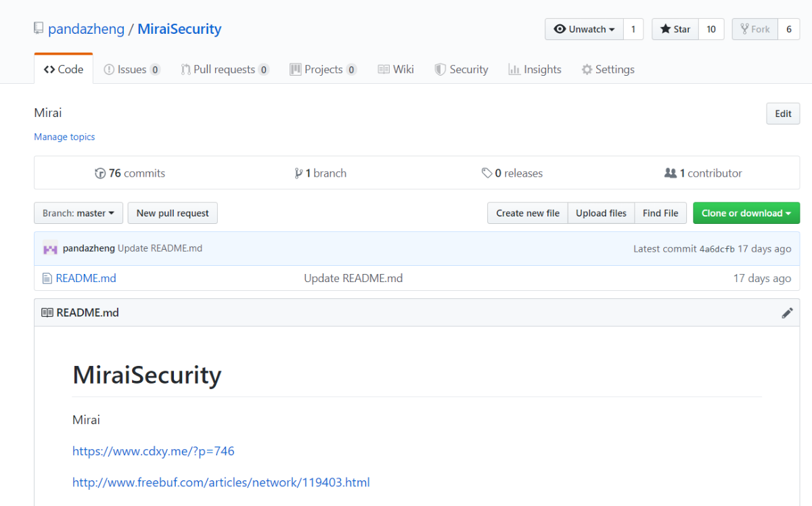Switch to the Issues tab
This screenshot has height=506, width=812.
point(131,69)
